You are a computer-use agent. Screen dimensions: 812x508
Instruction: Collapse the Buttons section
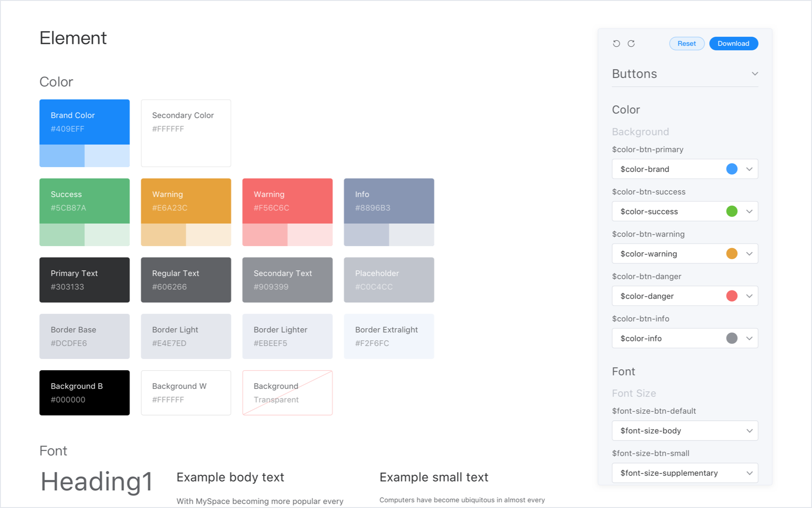pyautogui.click(x=755, y=73)
